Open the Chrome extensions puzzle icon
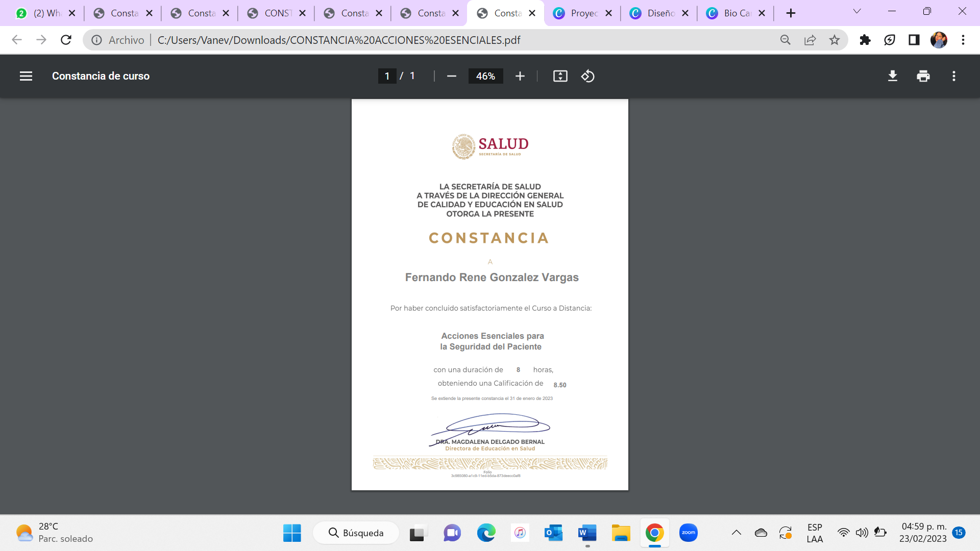Viewport: 980px width, 551px height. pyautogui.click(x=865, y=40)
